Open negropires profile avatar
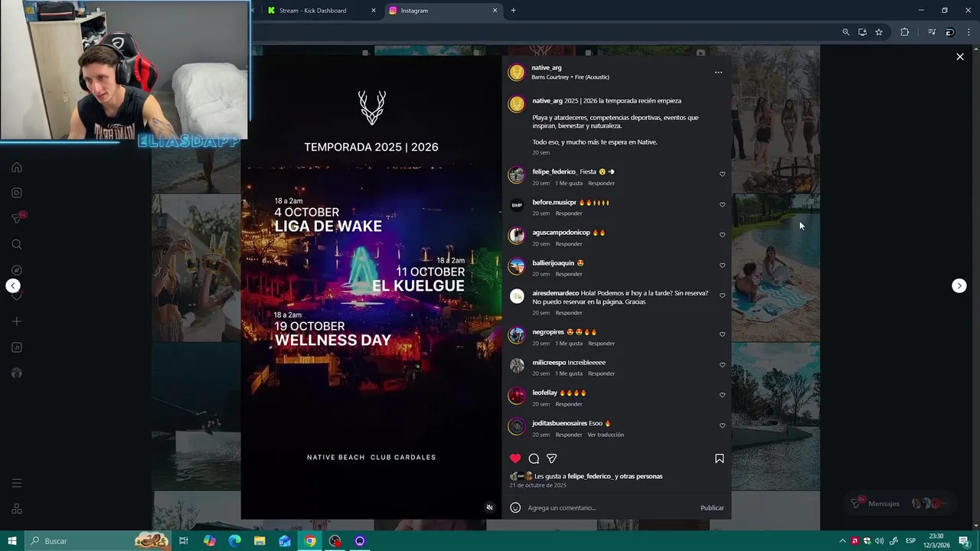980x551 pixels. point(517,335)
